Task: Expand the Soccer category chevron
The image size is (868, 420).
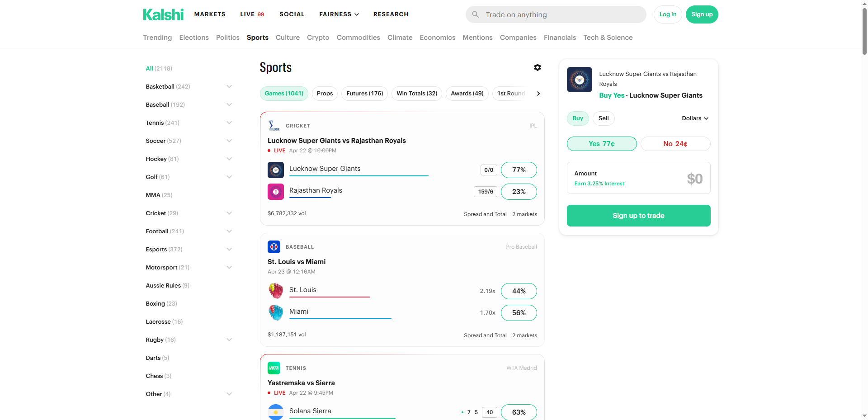Action: pyautogui.click(x=229, y=141)
